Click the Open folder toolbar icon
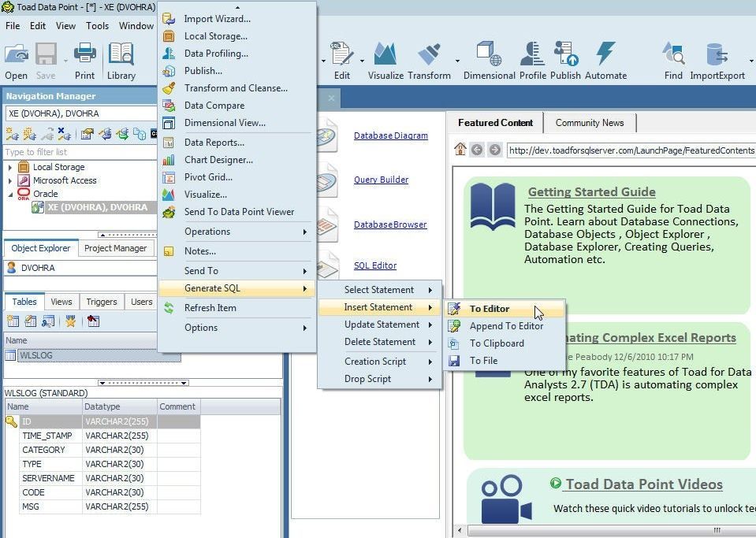Image resolution: width=756 pixels, height=538 pixels. click(17, 54)
